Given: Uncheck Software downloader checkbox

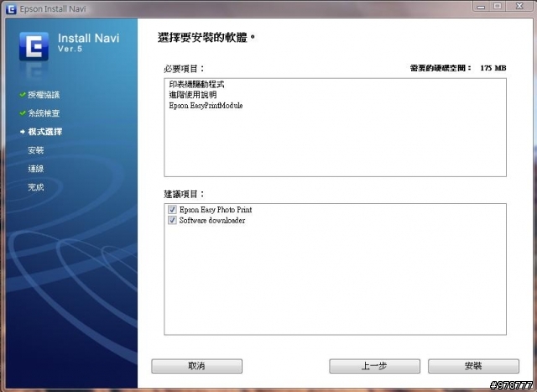Looking at the screenshot, I should pyautogui.click(x=172, y=220).
